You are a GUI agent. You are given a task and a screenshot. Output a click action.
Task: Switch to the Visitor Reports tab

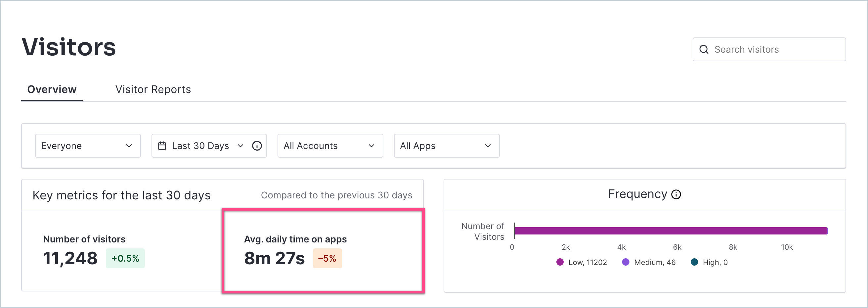tap(153, 89)
